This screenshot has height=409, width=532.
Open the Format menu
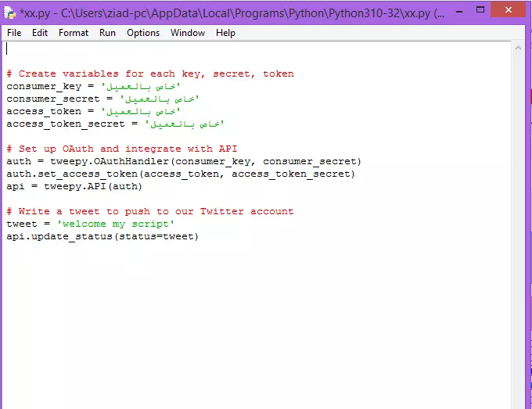pyautogui.click(x=74, y=33)
